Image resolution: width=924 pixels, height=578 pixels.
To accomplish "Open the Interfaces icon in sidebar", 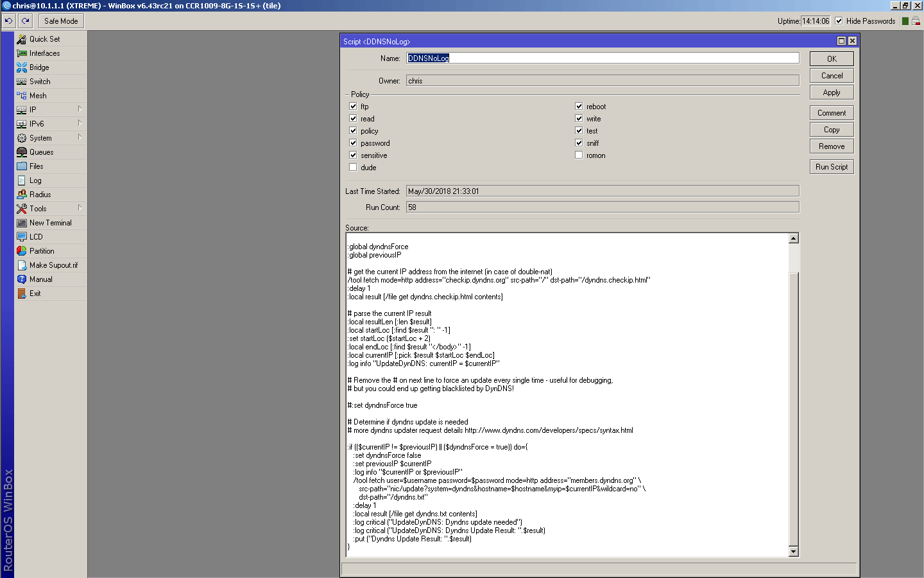I will tap(22, 53).
